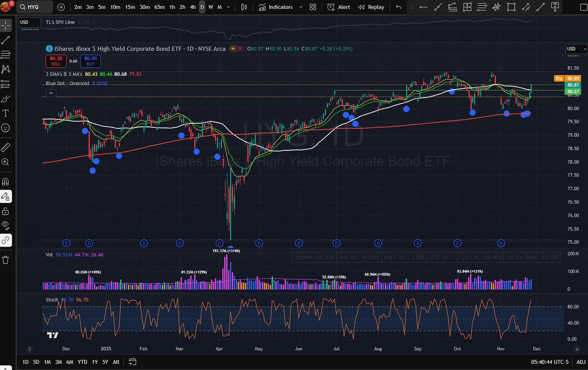Toggle the magnet mode

[6, 182]
